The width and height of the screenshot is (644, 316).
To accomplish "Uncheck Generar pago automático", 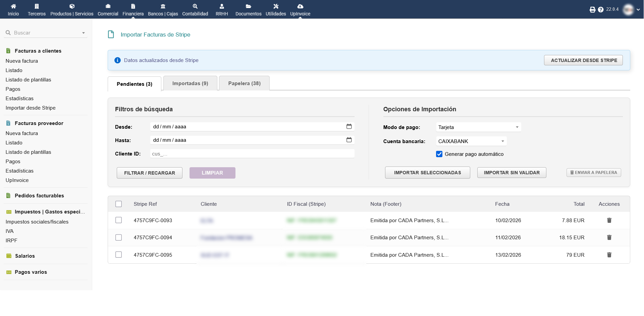I will point(439,154).
